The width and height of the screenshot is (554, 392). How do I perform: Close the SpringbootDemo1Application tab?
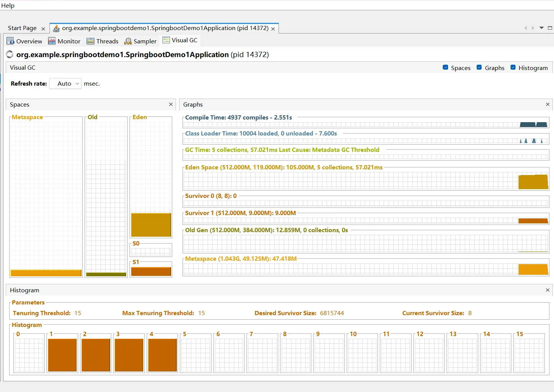tap(273, 29)
